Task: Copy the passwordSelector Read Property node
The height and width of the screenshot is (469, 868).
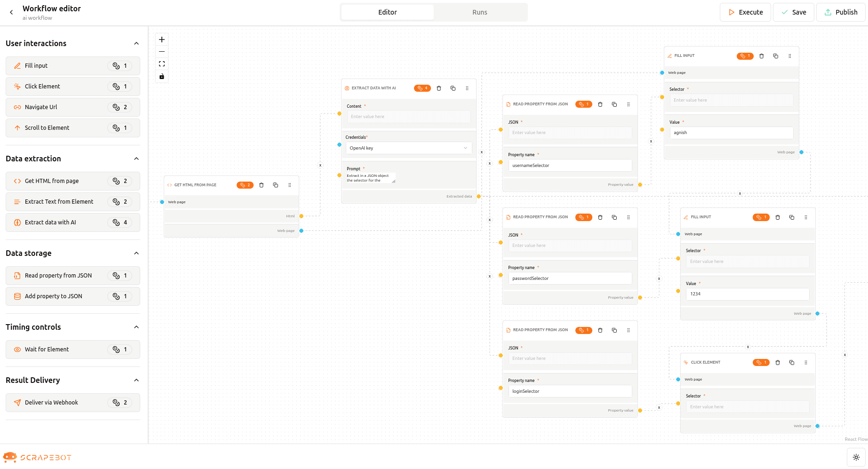Action: 614,217
